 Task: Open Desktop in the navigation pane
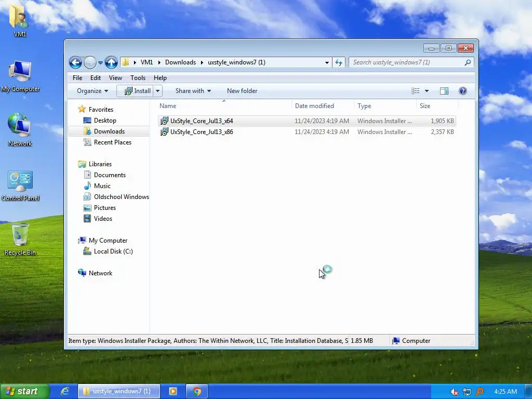pos(105,121)
